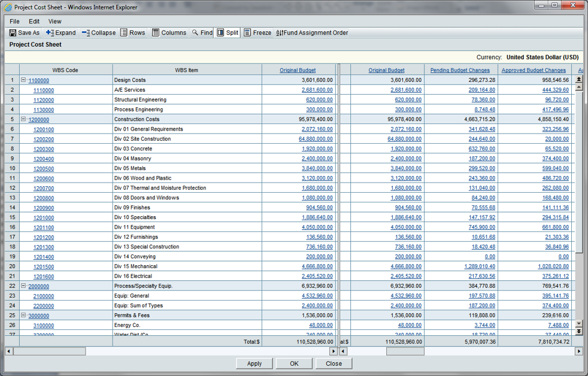Click the scroll-to-bottom arrow in right pane
Screen dimensions: 588x376
578,331
